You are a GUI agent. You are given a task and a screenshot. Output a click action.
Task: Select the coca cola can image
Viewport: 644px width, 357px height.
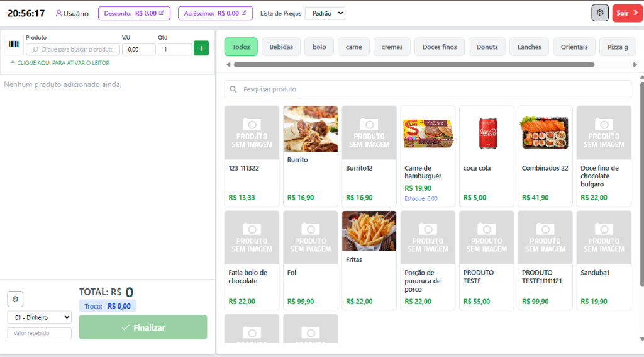pyautogui.click(x=488, y=133)
